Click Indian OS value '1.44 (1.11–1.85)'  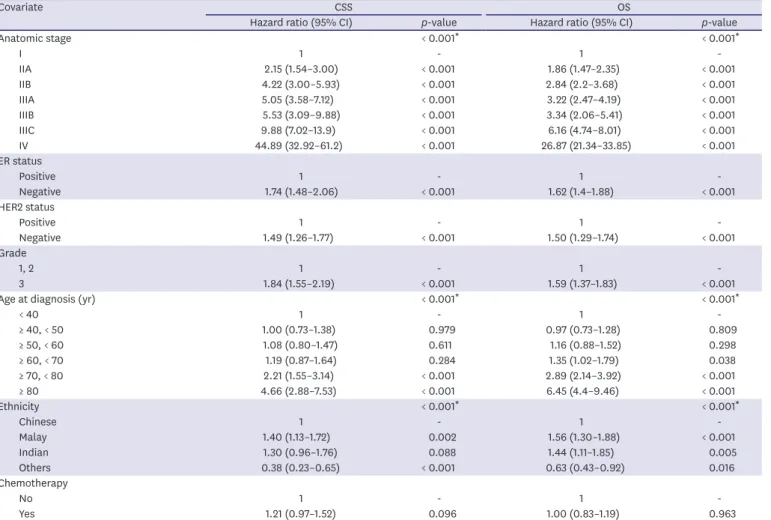(x=581, y=452)
